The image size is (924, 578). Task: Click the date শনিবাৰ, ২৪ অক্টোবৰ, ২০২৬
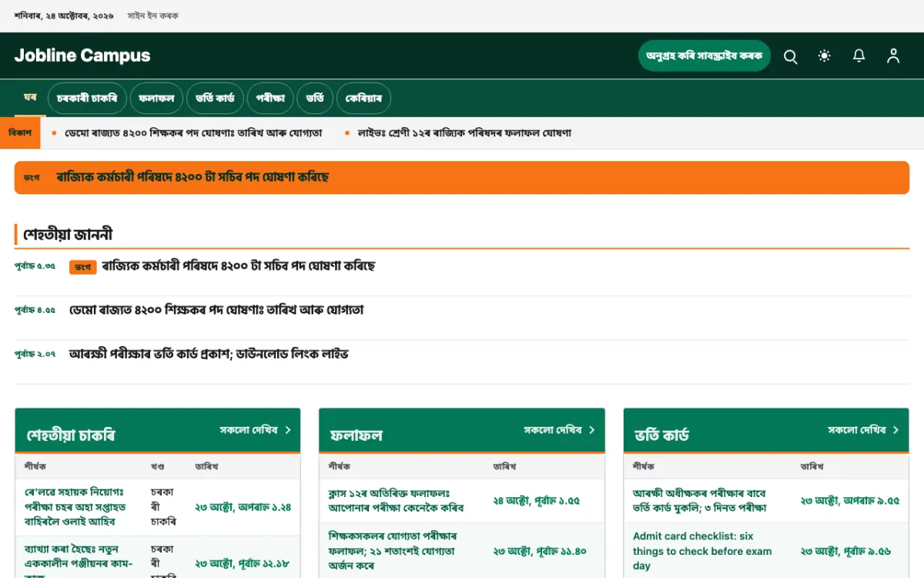click(64, 15)
